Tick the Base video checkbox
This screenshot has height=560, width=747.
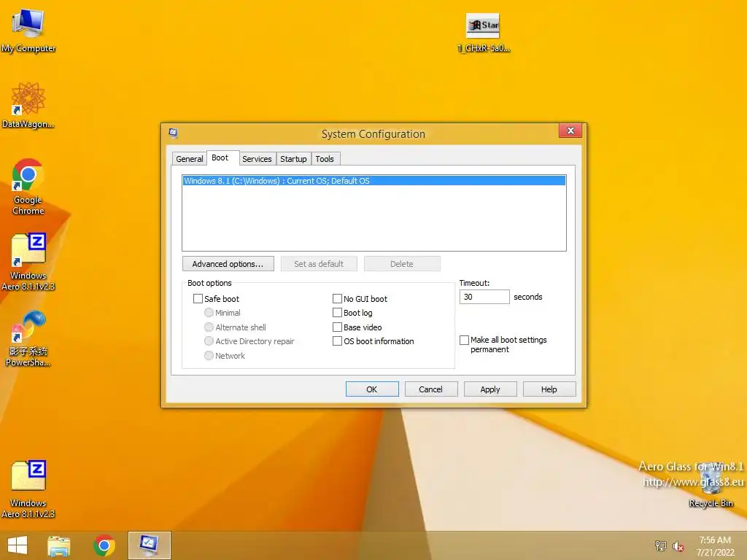(x=337, y=327)
